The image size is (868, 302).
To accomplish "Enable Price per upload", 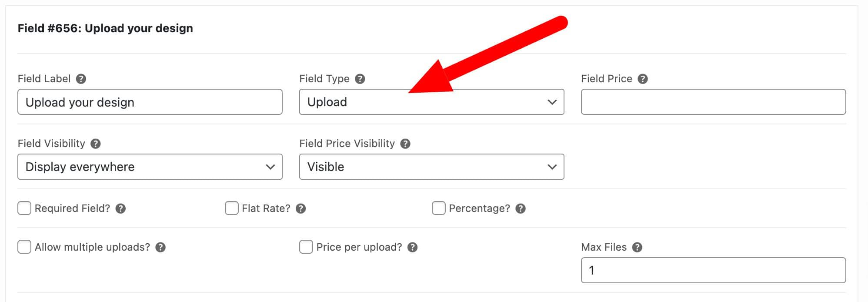I will (306, 247).
